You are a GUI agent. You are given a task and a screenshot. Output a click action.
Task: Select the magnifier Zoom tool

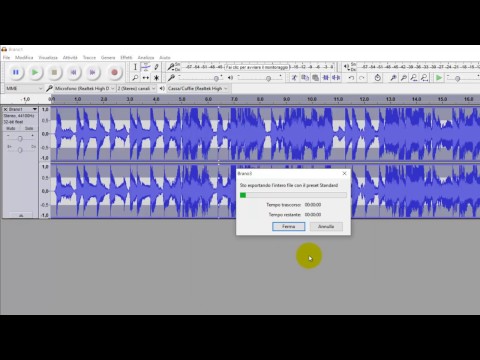pyautogui.click(x=135, y=78)
